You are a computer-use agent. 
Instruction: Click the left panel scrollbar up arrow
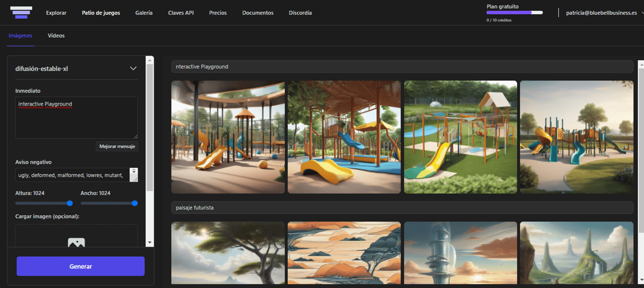pos(150,60)
